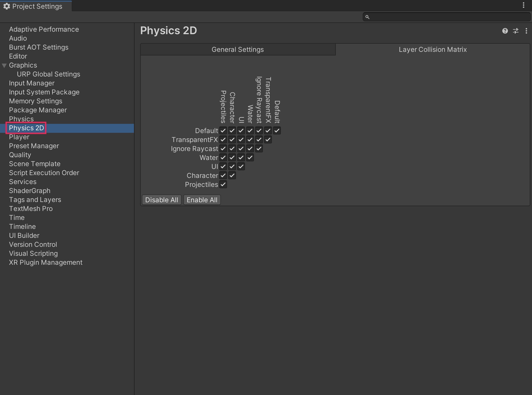Screen dimensions: 532x395
Task: Open the Input System Package settings
Action: 44,92
